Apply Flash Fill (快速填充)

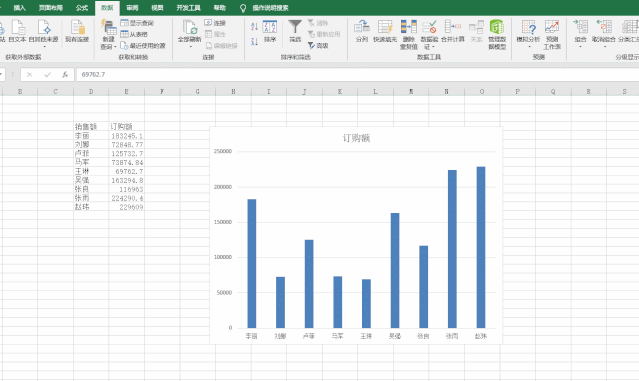385,31
